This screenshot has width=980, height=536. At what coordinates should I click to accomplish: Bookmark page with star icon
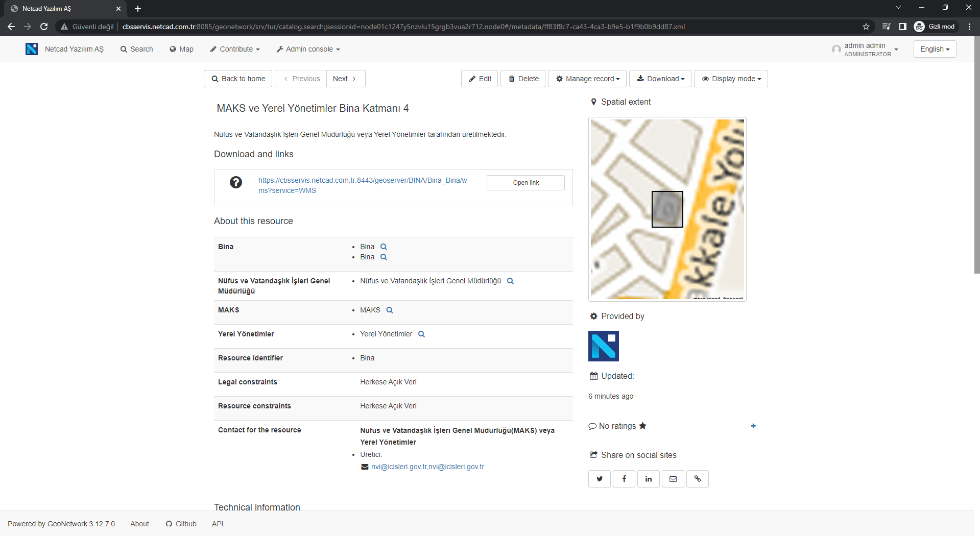866,27
